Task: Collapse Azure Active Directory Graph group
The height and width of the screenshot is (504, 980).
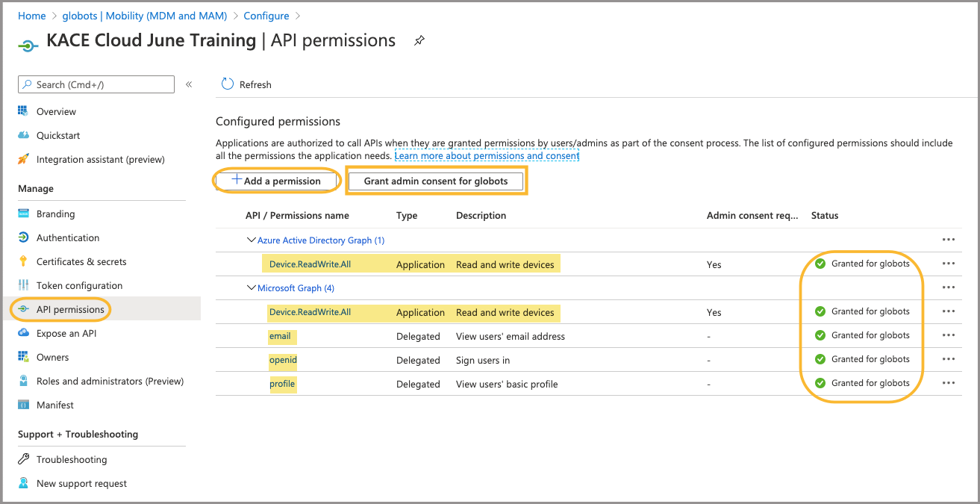Action: point(251,240)
